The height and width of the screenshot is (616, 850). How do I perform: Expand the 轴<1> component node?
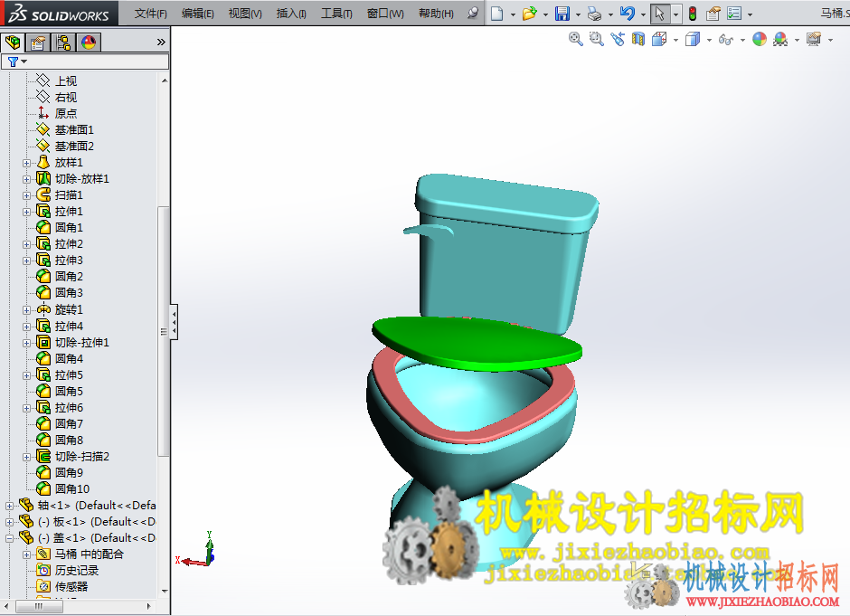tap(9, 506)
